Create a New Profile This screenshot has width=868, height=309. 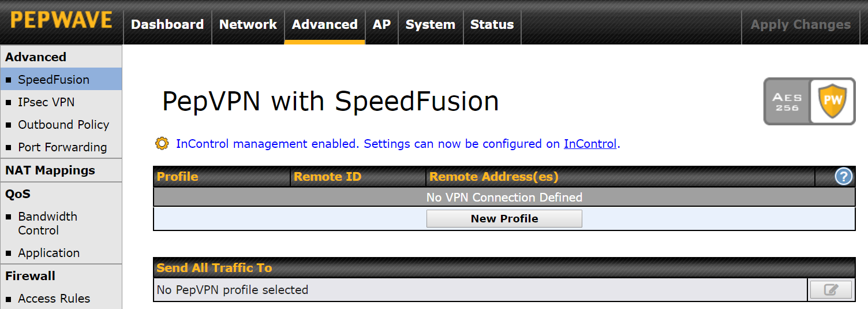point(504,219)
